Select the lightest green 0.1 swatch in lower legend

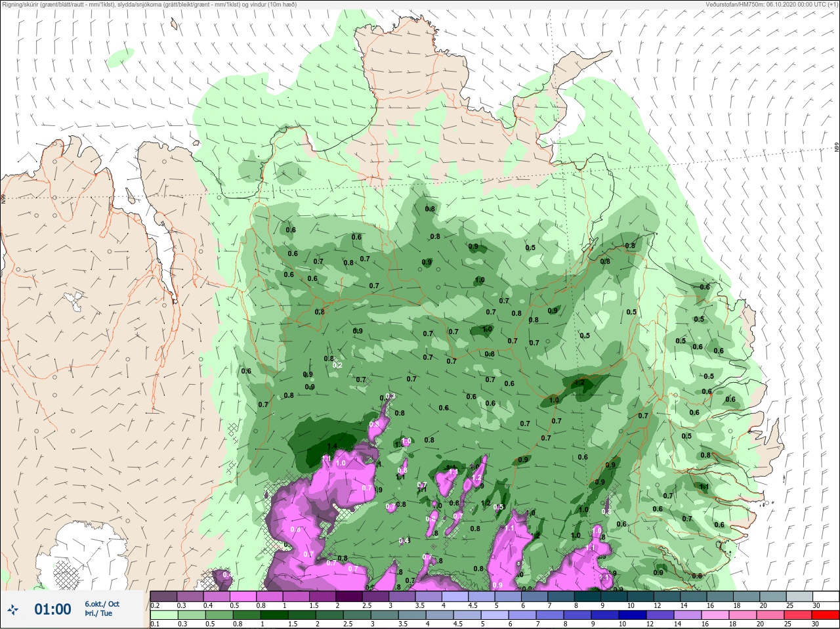[x=164, y=615]
